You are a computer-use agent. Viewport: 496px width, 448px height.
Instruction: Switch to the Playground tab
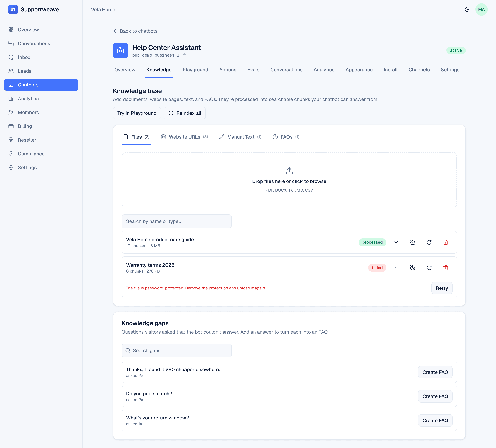click(195, 70)
